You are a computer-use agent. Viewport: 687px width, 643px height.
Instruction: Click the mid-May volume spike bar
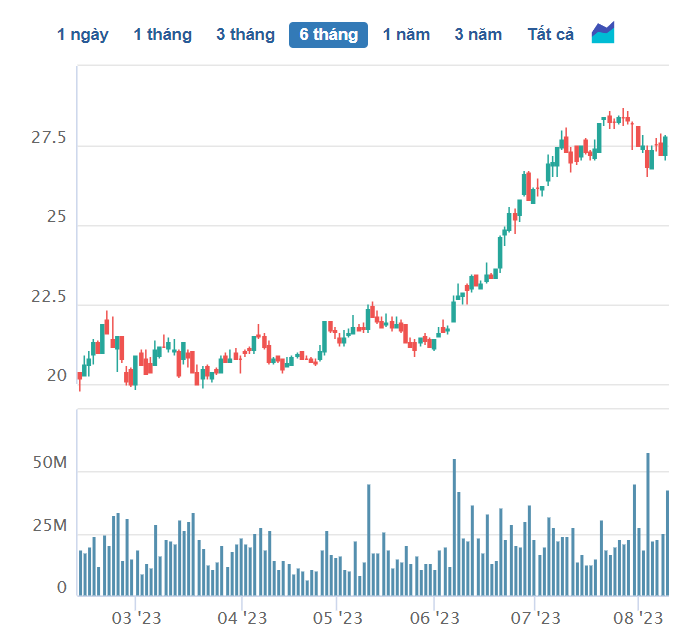[368, 540]
